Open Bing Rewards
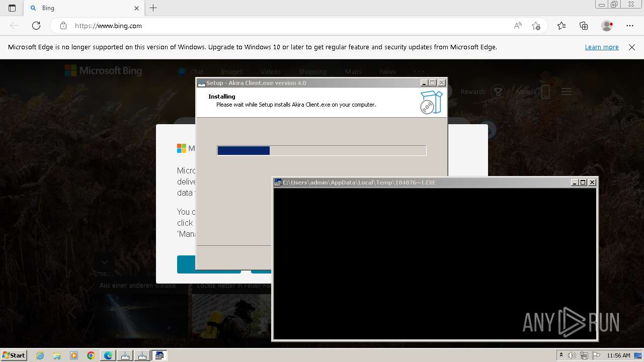The image size is (644, 362). (x=482, y=92)
